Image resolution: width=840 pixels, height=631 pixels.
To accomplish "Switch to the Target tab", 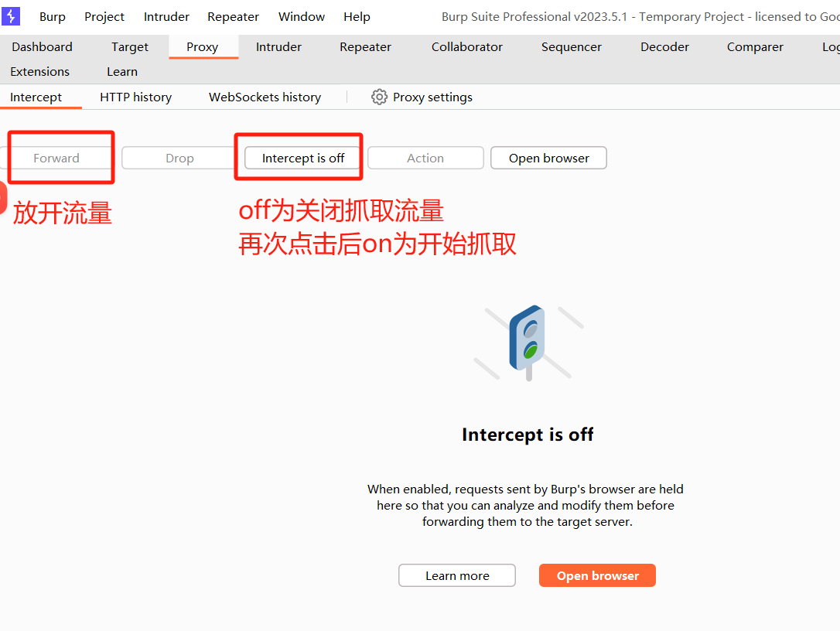I will [x=130, y=47].
